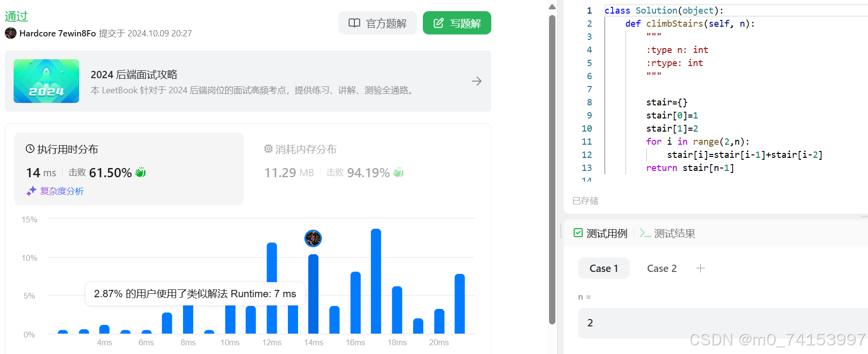Click the terminal prompt icon of 测试结果
This screenshot has height=354, width=868.
point(645,233)
